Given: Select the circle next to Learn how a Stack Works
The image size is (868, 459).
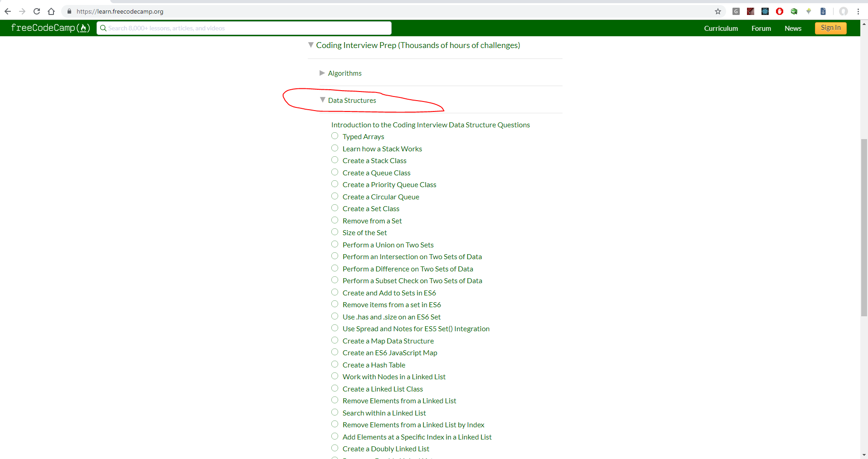Looking at the screenshot, I should point(335,148).
